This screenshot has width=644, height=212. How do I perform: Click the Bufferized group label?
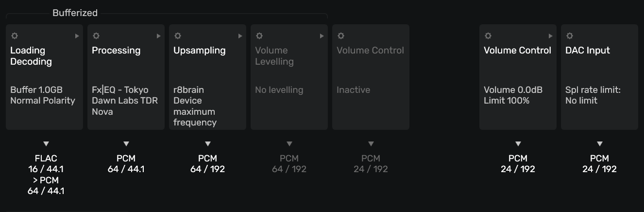(75, 13)
